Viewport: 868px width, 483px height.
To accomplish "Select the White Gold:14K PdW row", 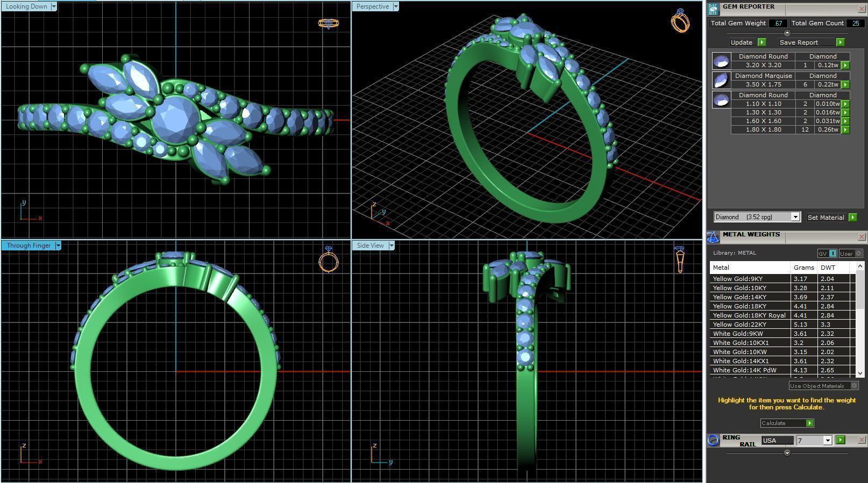I will [x=782, y=370].
